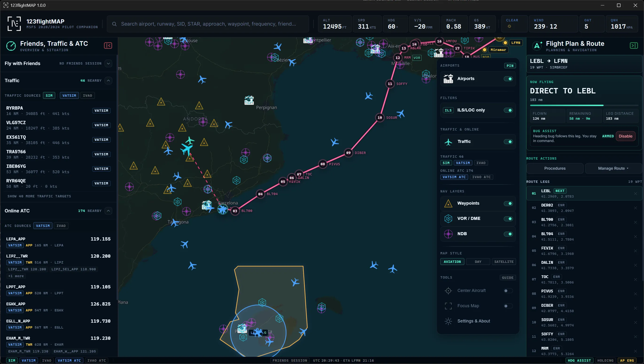The image size is (644, 364).
Task: Expand the Fly with Friends section
Action: (x=108, y=64)
